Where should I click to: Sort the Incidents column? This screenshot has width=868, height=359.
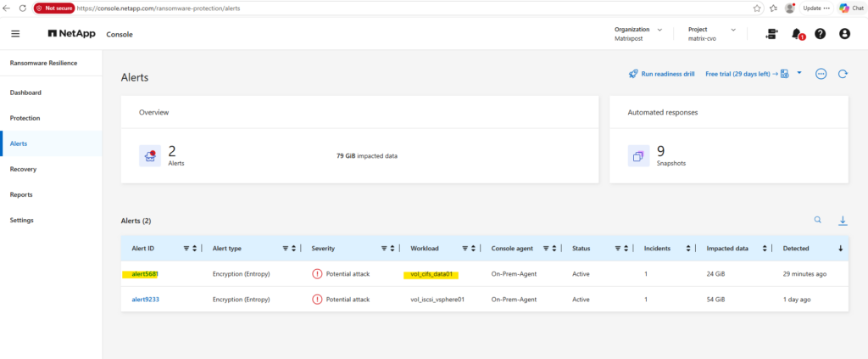click(x=688, y=249)
